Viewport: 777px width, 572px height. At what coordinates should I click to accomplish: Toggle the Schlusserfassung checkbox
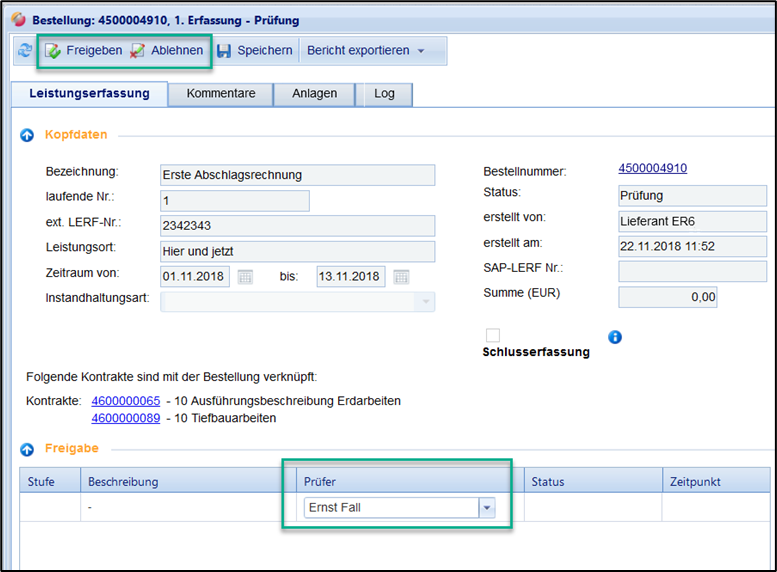coord(492,336)
